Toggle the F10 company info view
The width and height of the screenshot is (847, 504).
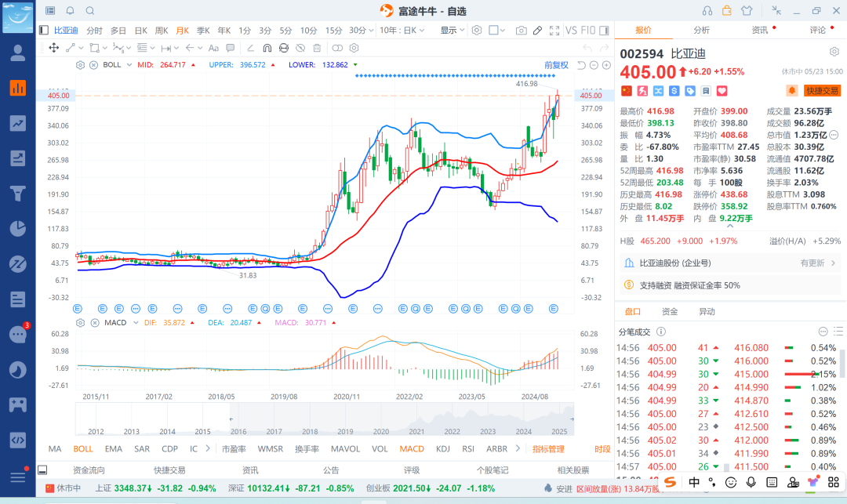point(587,31)
